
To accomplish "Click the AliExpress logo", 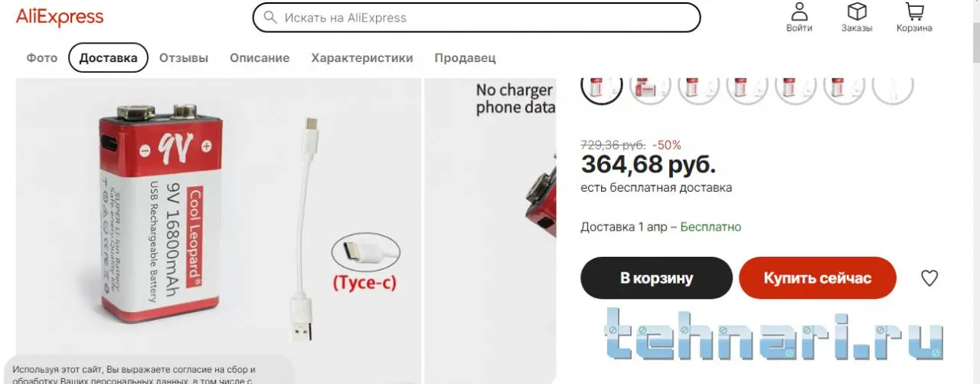I will point(60,16).
